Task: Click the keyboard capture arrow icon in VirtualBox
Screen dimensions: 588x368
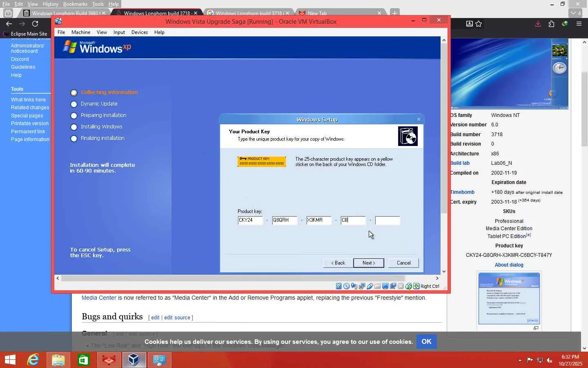Action: click(x=416, y=286)
